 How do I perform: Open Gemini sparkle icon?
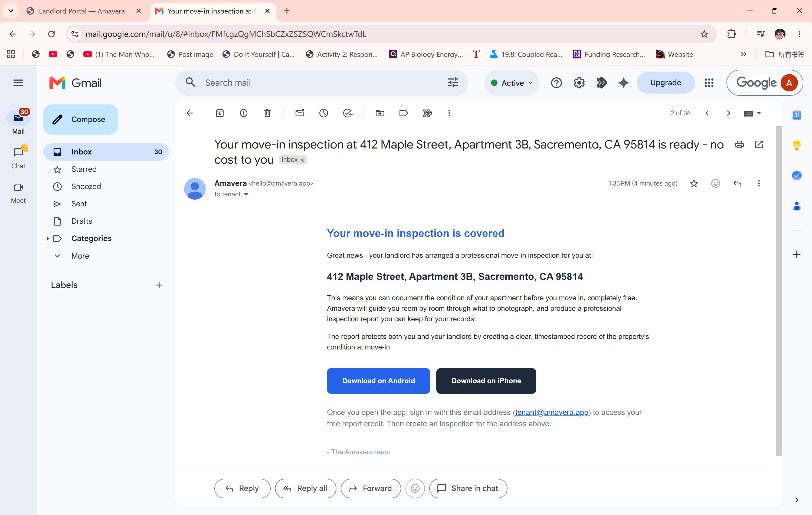pos(624,83)
